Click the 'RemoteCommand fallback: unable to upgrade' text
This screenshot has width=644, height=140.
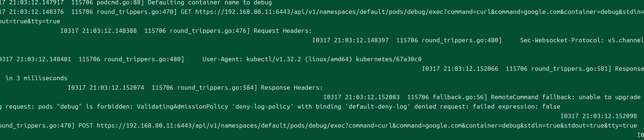click(566, 97)
